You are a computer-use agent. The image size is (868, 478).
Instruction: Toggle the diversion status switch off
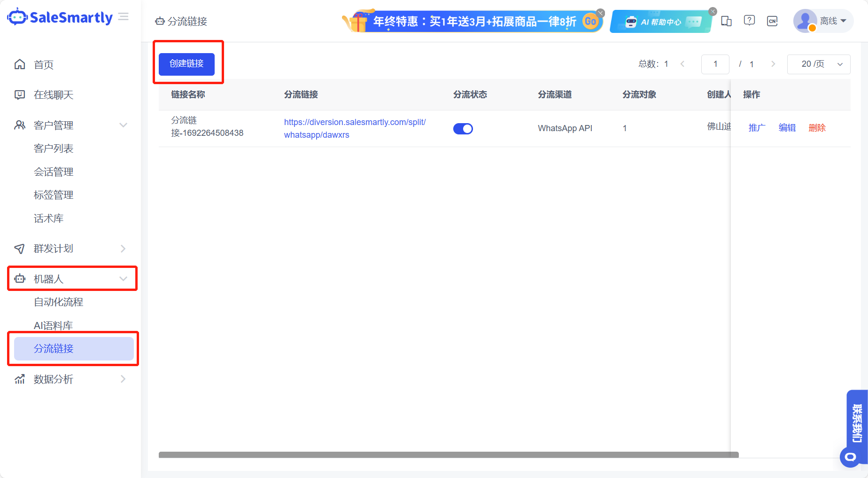click(463, 129)
